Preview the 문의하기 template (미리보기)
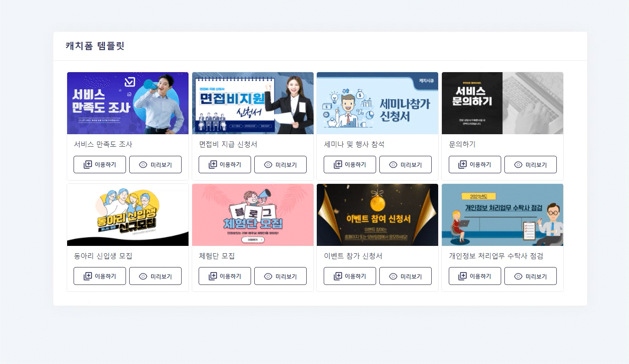Screen dimensions: 629x364 pos(531,165)
